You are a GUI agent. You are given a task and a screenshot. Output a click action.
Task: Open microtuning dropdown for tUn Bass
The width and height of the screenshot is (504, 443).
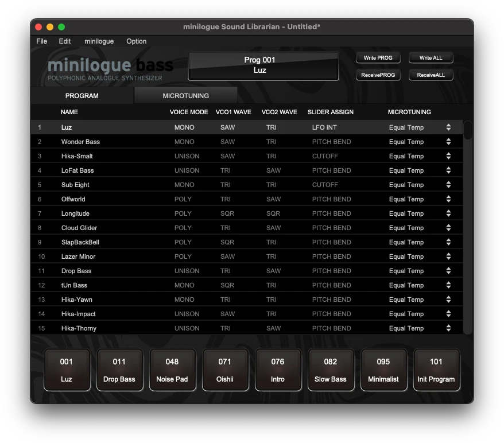pyautogui.click(x=448, y=285)
